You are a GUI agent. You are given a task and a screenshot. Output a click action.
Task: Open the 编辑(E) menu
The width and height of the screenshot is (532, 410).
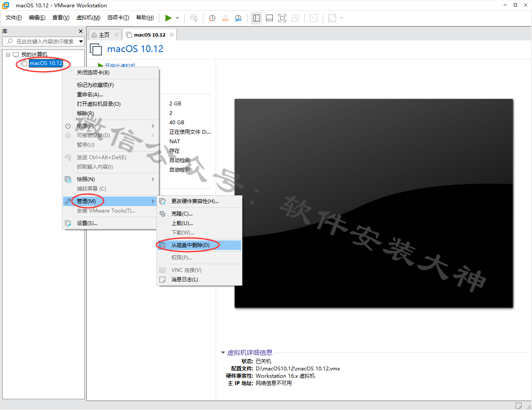coord(37,18)
